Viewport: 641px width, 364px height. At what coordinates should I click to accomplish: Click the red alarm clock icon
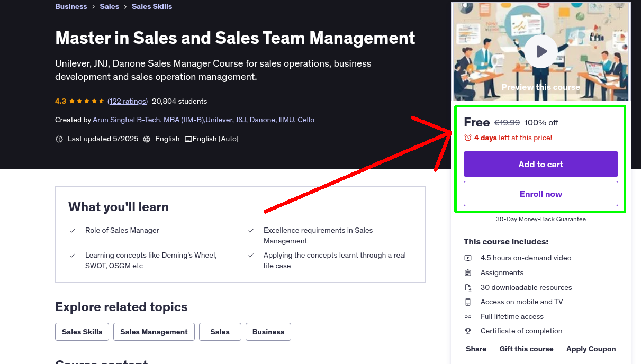(x=467, y=138)
